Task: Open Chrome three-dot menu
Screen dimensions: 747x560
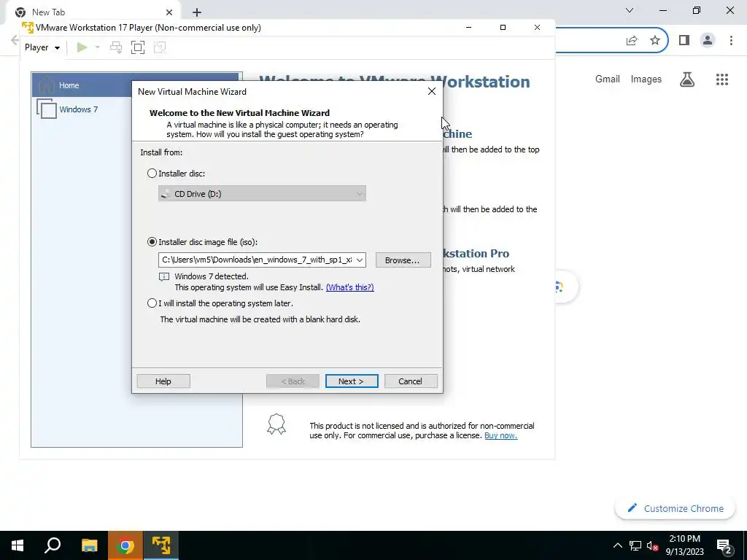Action: point(731,41)
